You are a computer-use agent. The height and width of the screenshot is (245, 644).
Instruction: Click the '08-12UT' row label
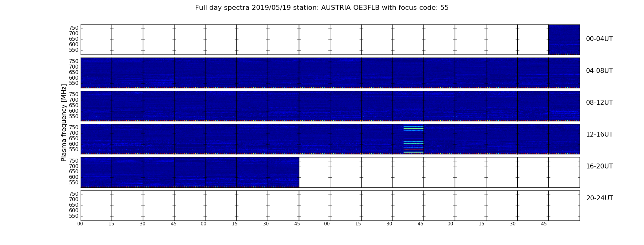599,103
